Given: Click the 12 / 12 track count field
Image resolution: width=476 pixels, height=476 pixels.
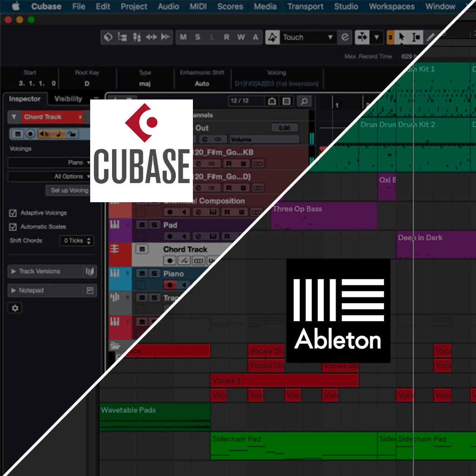Looking at the screenshot, I should [246, 101].
